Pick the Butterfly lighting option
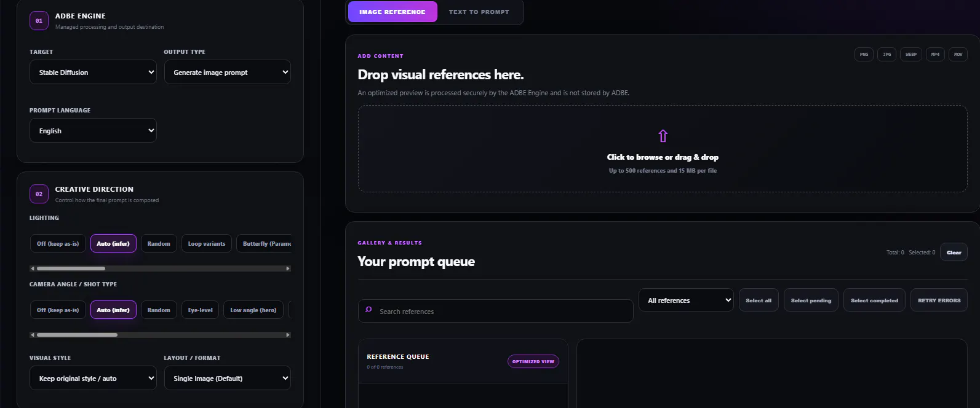This screenshot has width=980, height=408. coord(264,244)
